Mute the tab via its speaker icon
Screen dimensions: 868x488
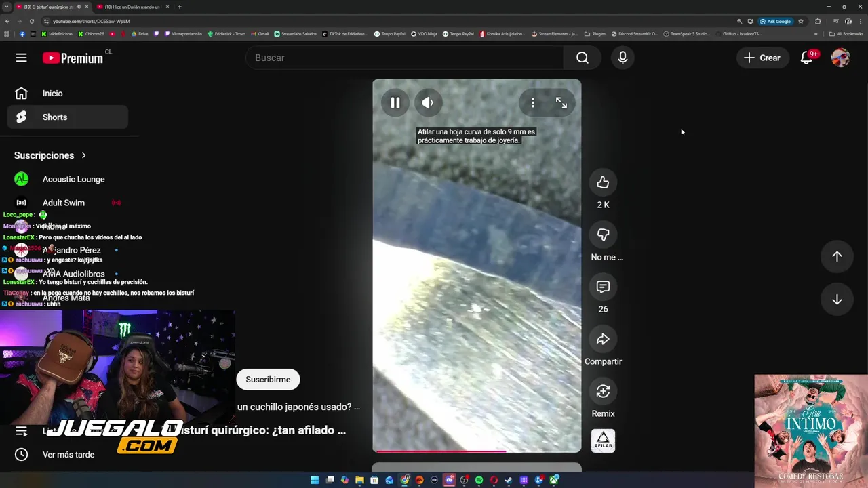(78, 7)
